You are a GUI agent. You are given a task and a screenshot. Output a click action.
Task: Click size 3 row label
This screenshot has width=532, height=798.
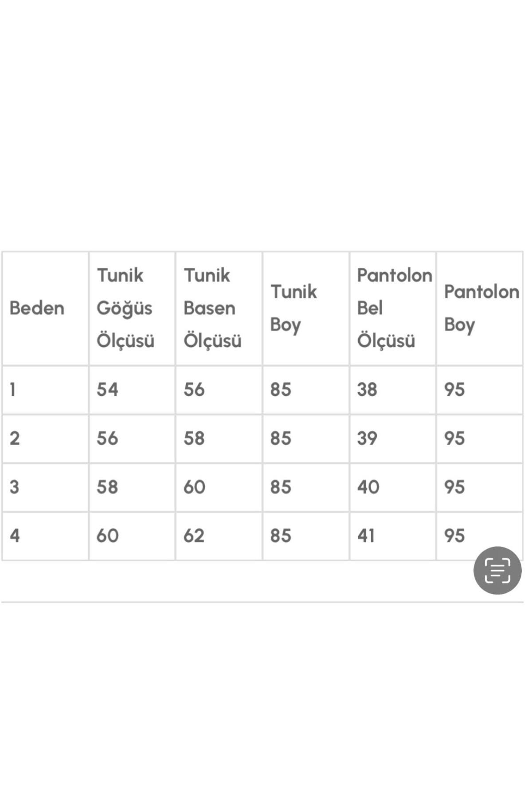[x=15, y=487]
